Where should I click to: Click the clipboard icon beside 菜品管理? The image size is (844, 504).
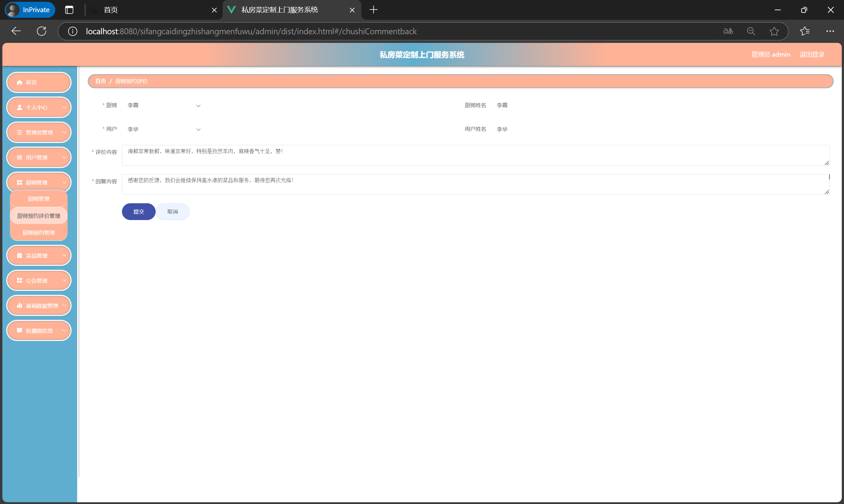pyautogui.click(x=19, y=255)
